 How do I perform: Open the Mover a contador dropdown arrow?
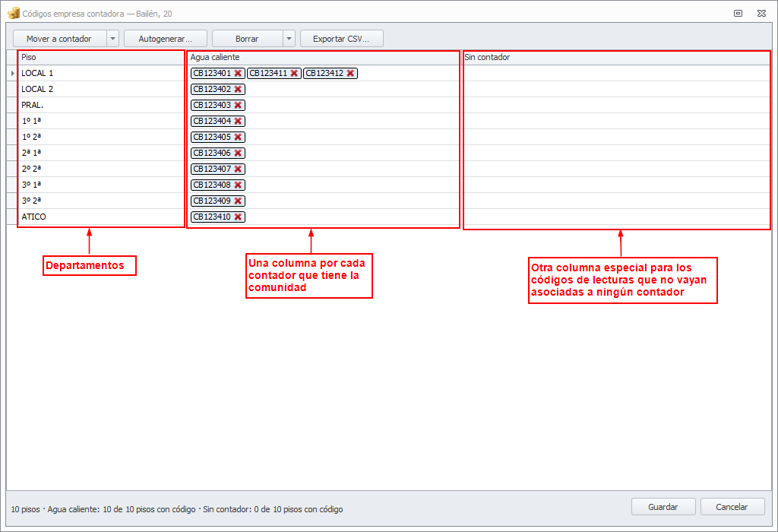113,39
